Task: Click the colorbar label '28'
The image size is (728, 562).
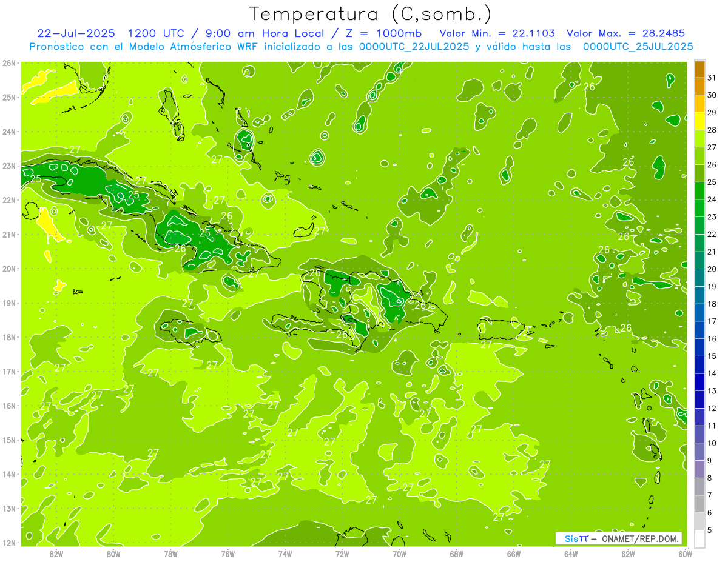Action: tap(712, 130)
